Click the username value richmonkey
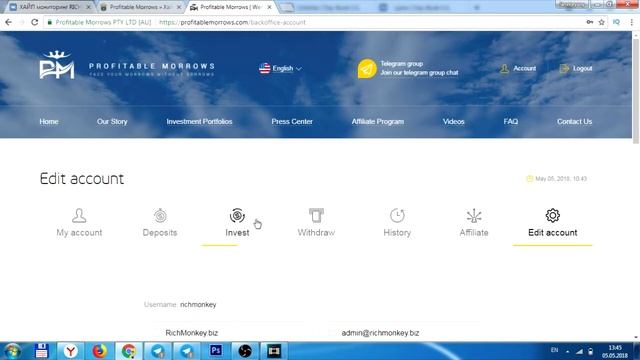Viewport: 640px width, 360px height. point(198,305)
